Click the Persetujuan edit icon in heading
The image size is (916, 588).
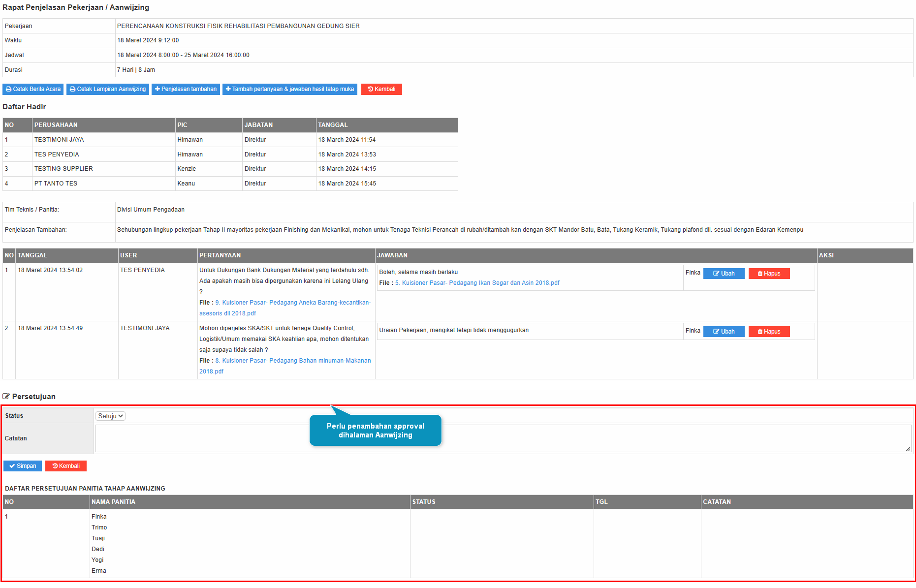[x=6, y=397]
